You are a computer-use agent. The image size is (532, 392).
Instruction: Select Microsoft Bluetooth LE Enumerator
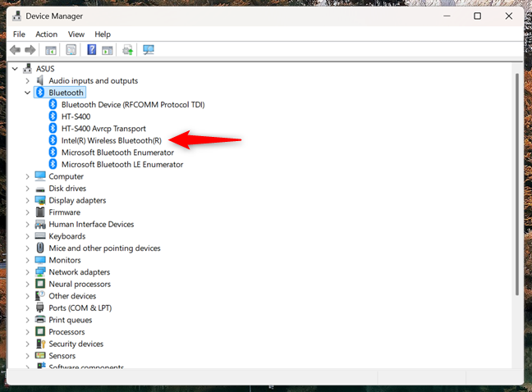(x=122, y=164)
